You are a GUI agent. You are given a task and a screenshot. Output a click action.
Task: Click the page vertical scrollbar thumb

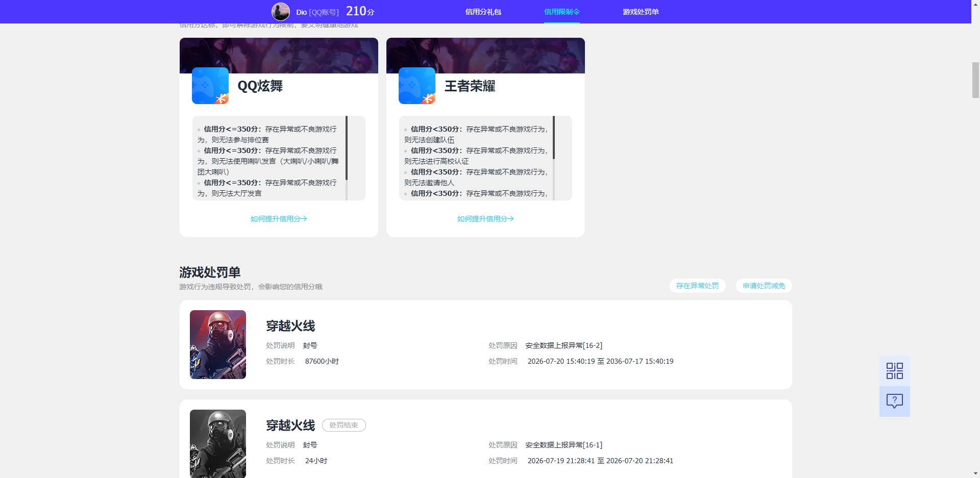pyautogui.click(x=975, y=80)
